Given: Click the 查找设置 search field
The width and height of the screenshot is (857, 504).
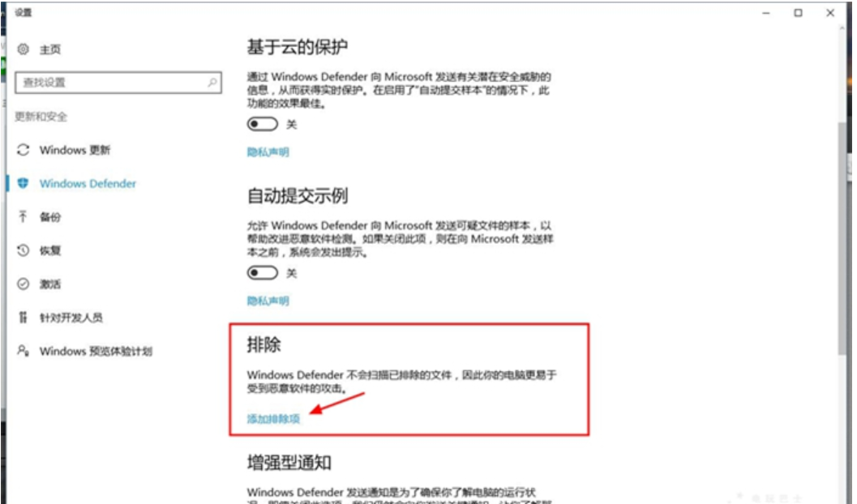Looking at the screenshot, I should 118,83.
